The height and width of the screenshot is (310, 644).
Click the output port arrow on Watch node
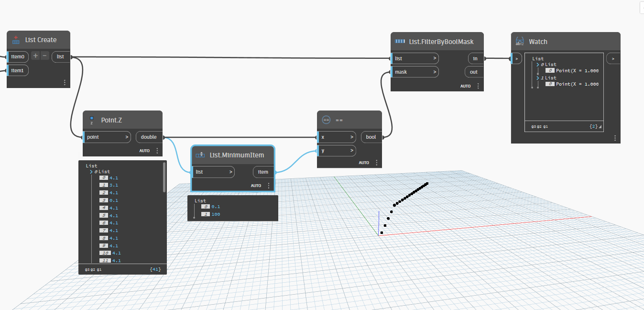612,58
